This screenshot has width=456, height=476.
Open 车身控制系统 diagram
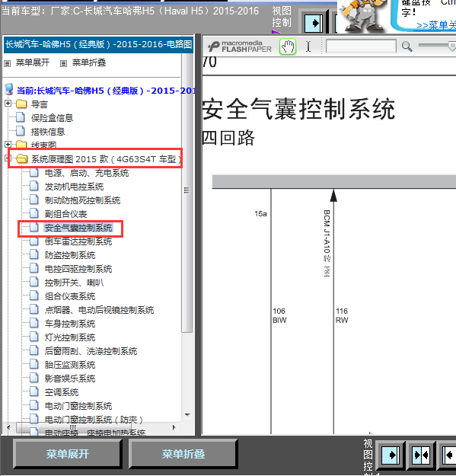tap(70, 324)
